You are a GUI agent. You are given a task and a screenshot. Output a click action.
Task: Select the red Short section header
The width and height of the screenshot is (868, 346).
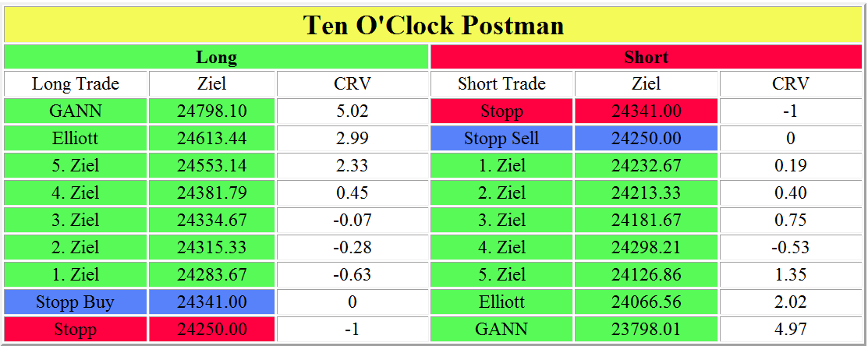647,57
